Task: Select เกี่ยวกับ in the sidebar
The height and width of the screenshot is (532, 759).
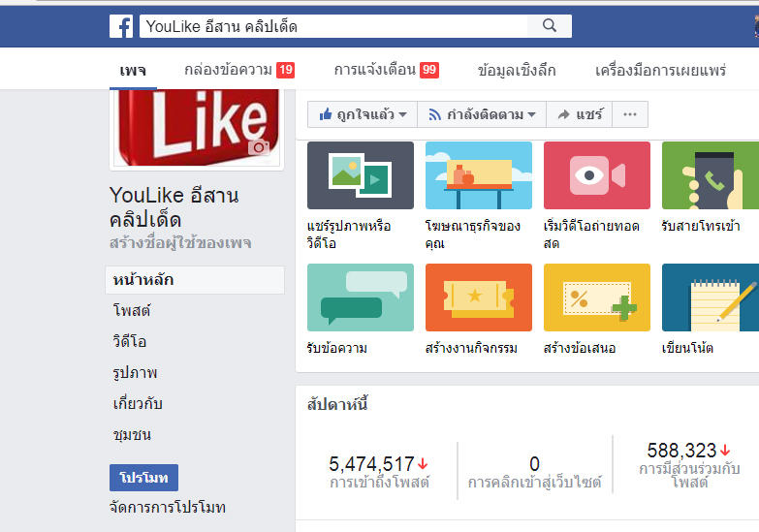Action: pos(138,404)
